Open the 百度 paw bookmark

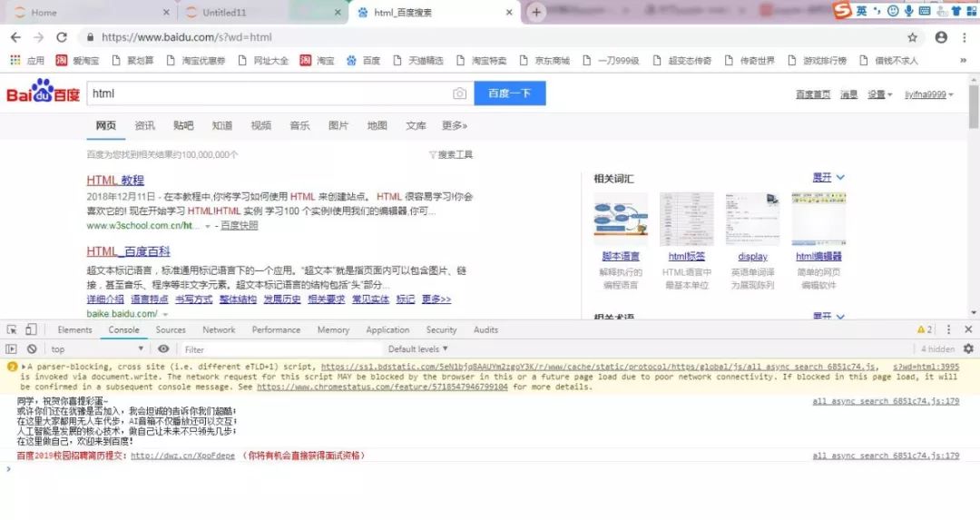tap(363, 61)
